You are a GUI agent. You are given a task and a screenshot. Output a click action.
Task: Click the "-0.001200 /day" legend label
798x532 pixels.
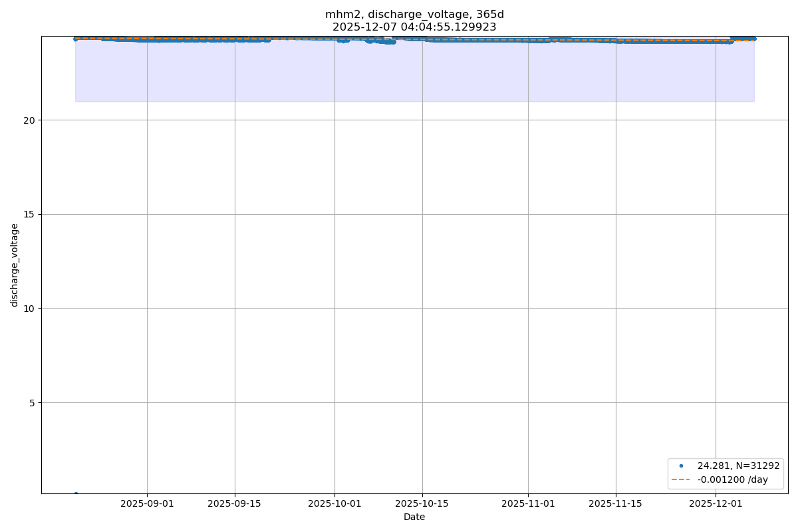(x=732, y=479)
